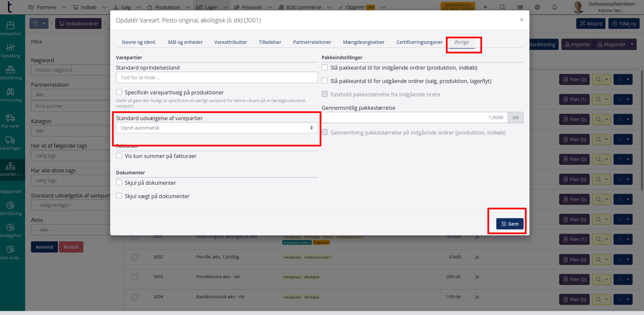This screenshot has width=644, height=315.
Task: Click the plus icon in top bar
Action: click(485, 7)
